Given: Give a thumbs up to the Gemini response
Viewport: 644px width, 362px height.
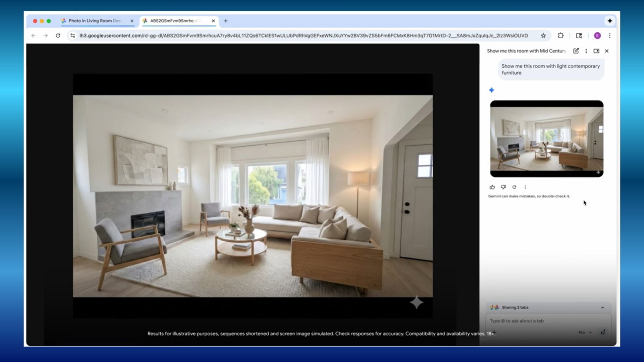Looking at the screenshot, I should click(492, 187).
